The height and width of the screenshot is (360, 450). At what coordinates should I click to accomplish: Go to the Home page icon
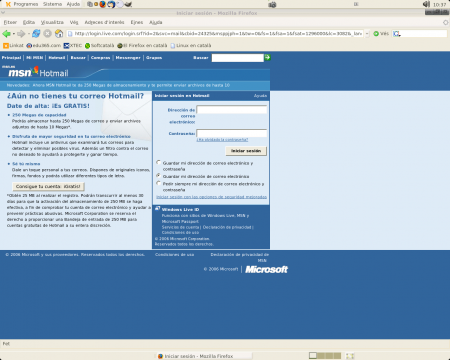(x=59, y=34)
